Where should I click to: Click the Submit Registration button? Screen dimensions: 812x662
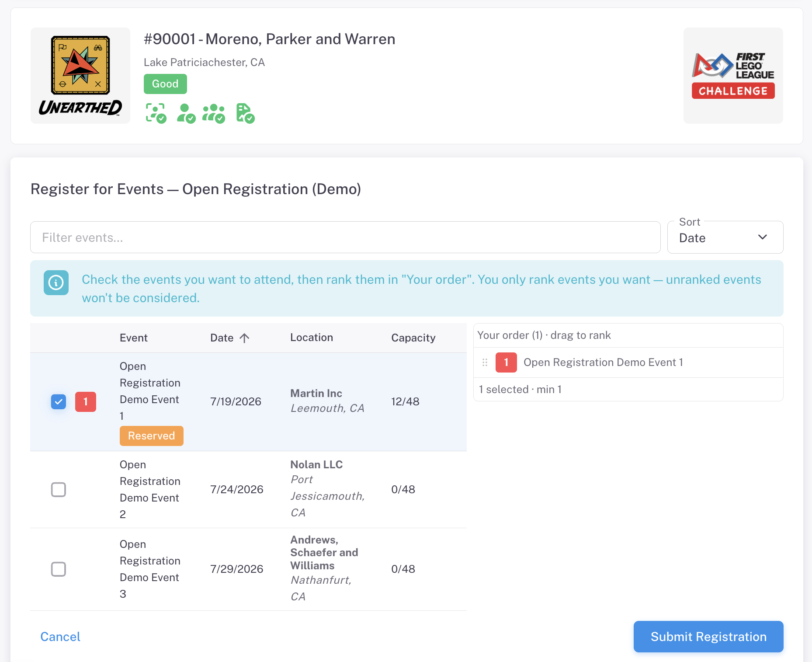click(708, 637)
